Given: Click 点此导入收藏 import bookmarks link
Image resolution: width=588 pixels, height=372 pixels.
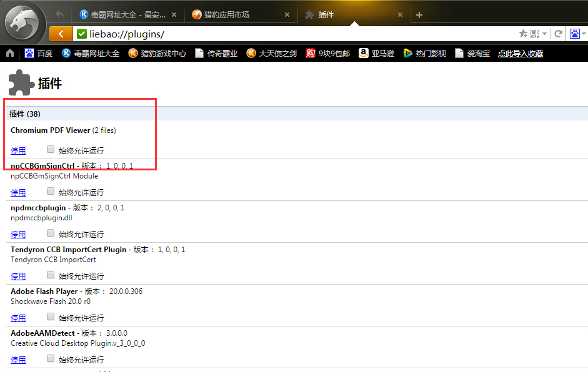Looking at the screenshot, I should 520,54.
